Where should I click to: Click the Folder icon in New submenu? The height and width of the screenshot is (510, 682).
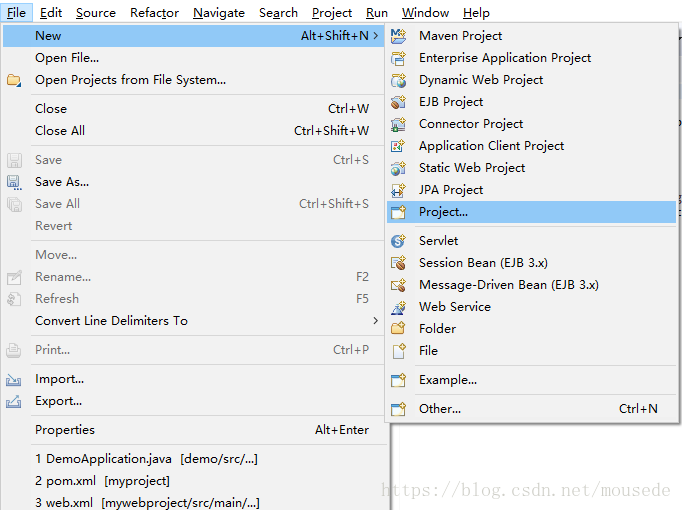(x=399, y=329)
